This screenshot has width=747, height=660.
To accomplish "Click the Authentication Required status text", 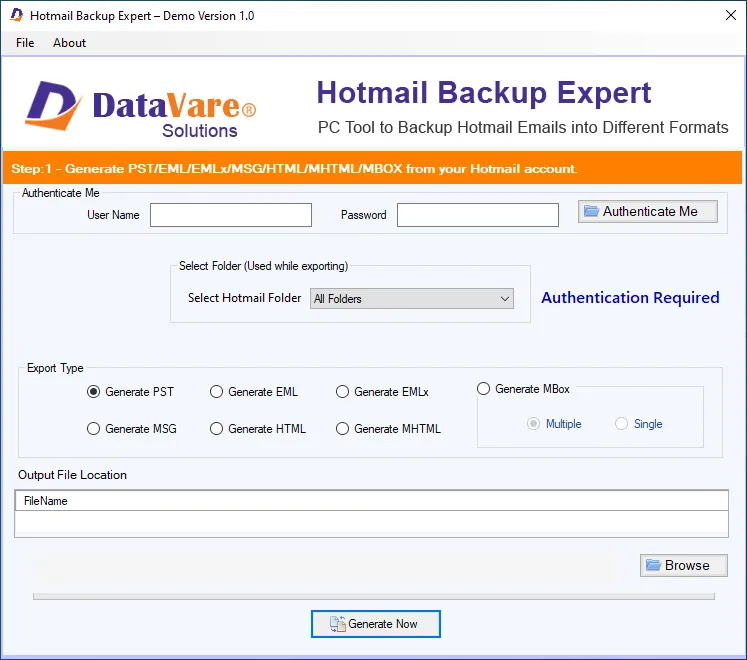I will click(x=630, y=298).
